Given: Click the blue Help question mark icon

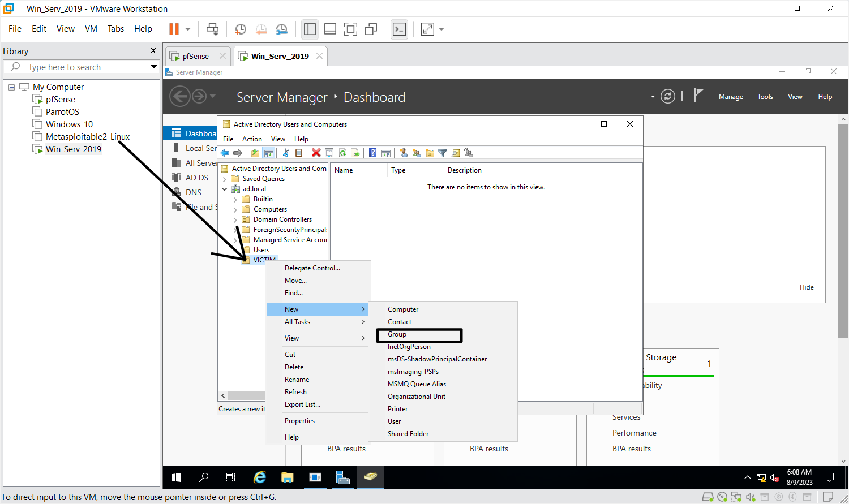Looking at the screenshot, I should pos(372,153).
